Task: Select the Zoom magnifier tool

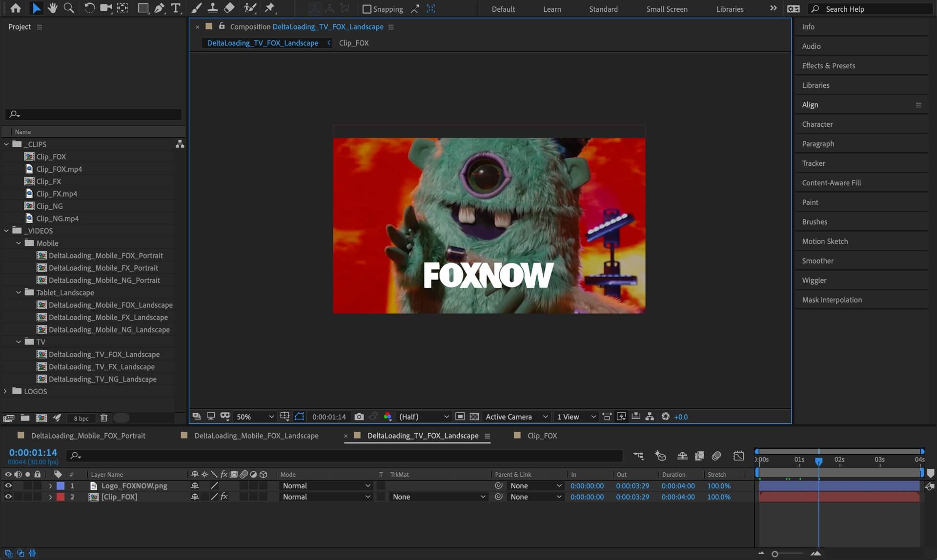Action: pos(69,8)
